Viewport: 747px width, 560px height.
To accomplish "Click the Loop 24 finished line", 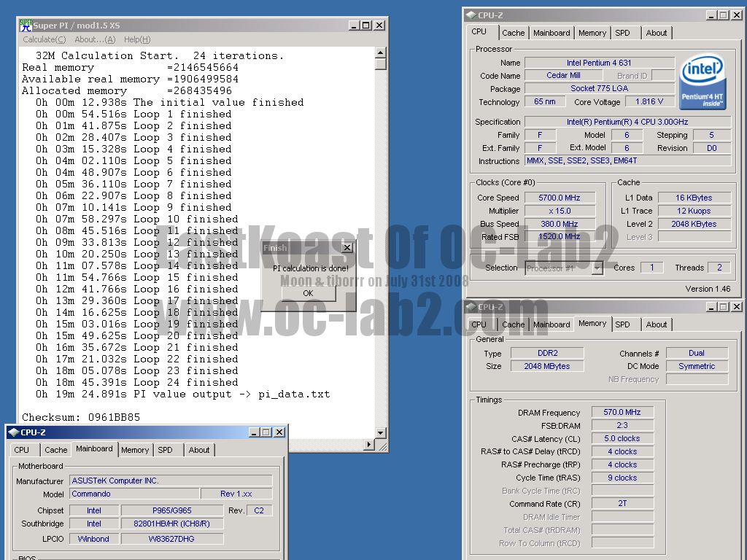I will 136,382.
